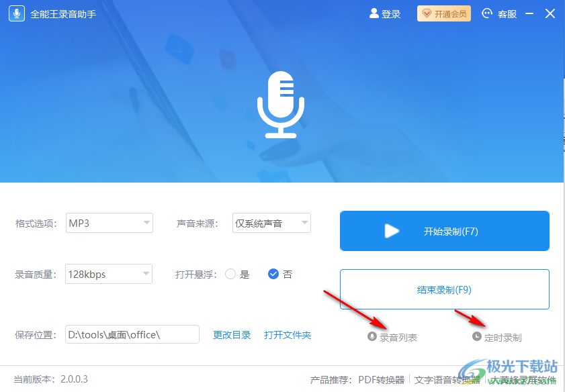Open the 录音列表 recording list

[394, 337]
